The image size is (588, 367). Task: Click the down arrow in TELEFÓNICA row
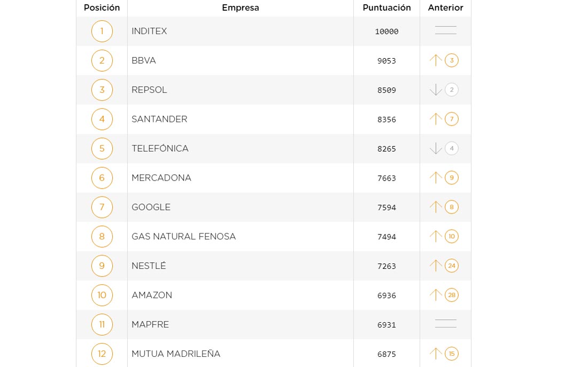[436, 149]
